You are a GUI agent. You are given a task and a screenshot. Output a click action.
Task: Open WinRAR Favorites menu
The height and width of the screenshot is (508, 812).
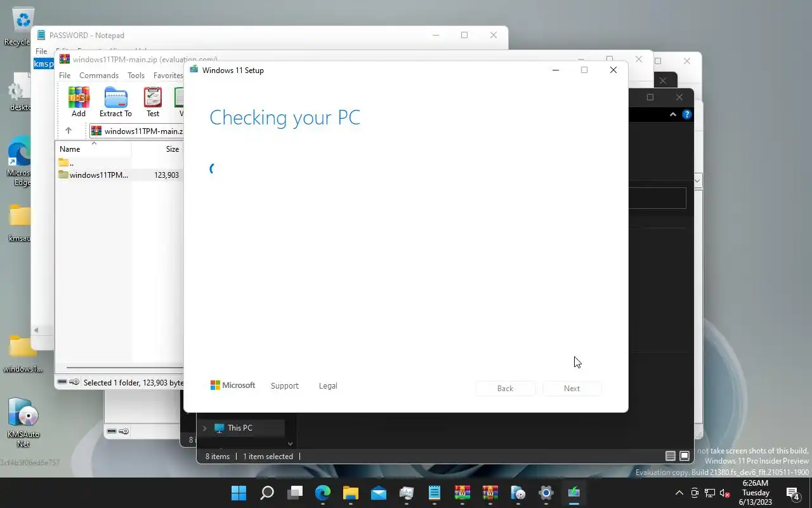tap(168, 75)
